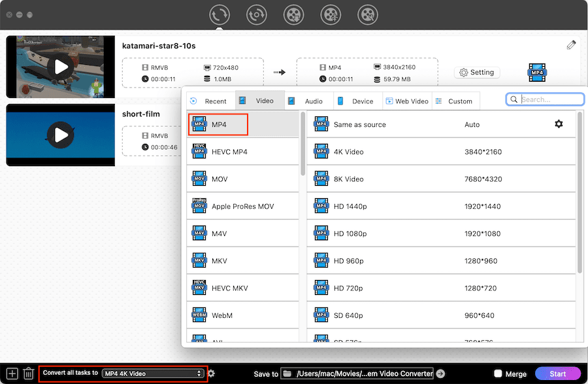Screen dimensions: 588x384
Task: Click the MOV format icon
Action: 199,179
